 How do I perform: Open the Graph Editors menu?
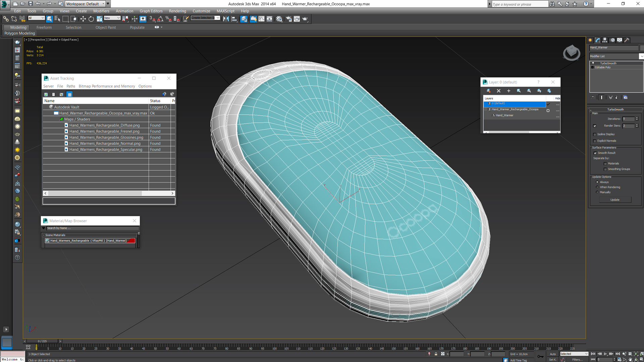click(151, 11)
